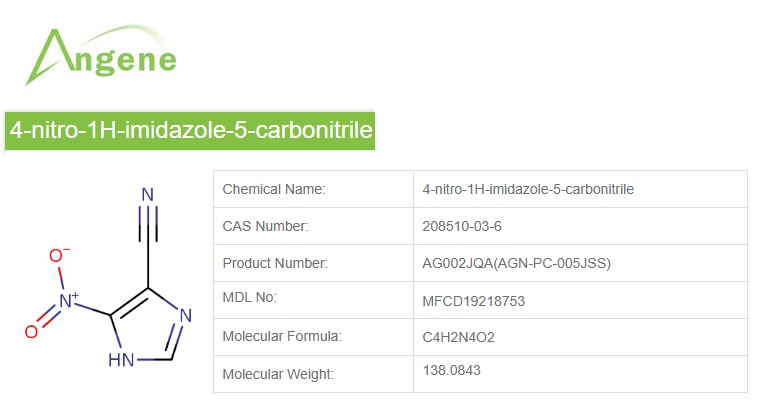Viewport: 760px width, 408px height.
Task: Click MDL value MFCD19218753
Action: [474, 300]
